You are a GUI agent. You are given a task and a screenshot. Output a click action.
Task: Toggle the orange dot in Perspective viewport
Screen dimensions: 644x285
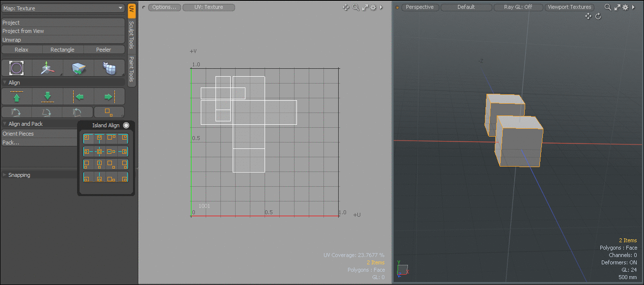coord(397,7)
